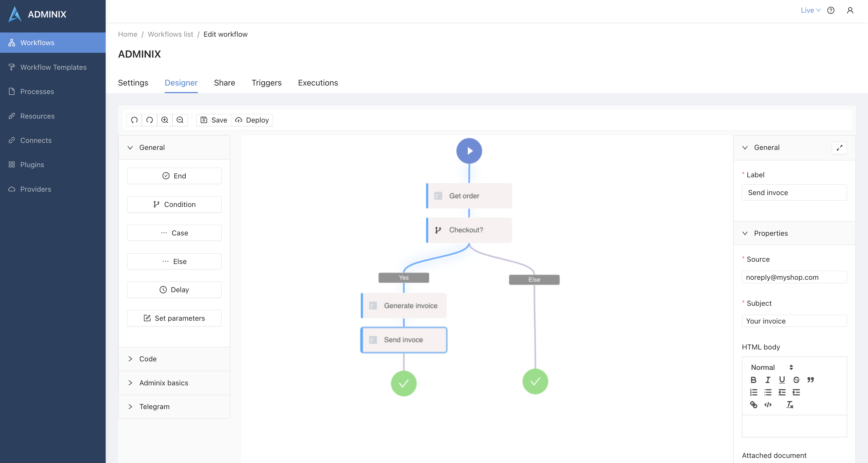Click the blue start play node
Screen dimensions: 868x463
pos(469,151)
